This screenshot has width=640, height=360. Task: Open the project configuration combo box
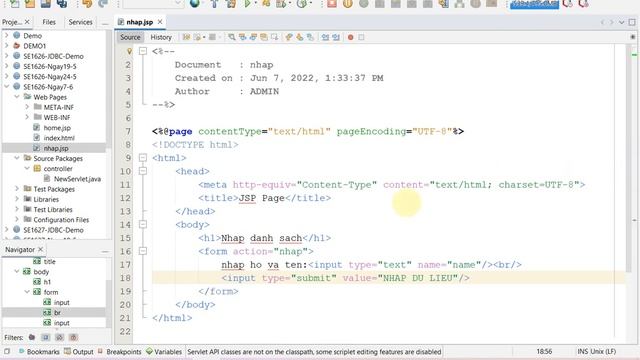click(153, 4)
